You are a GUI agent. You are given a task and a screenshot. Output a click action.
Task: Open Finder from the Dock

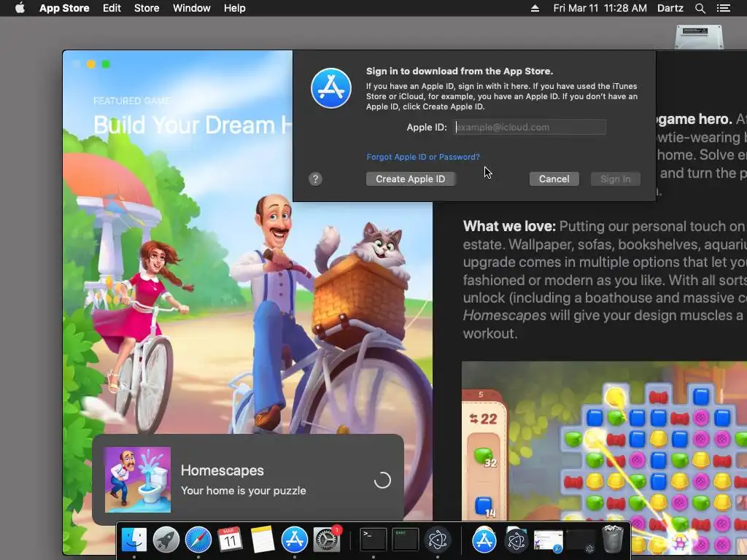(134, 540)
